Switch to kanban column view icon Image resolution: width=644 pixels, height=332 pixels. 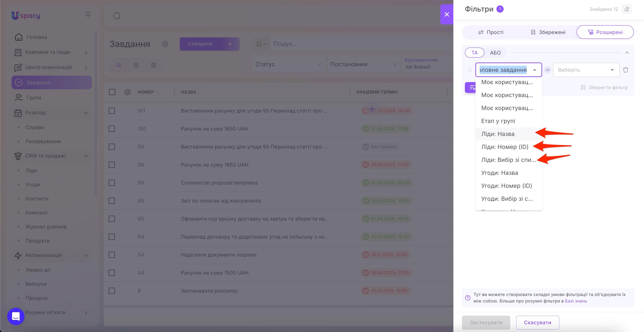coord(154,65)
